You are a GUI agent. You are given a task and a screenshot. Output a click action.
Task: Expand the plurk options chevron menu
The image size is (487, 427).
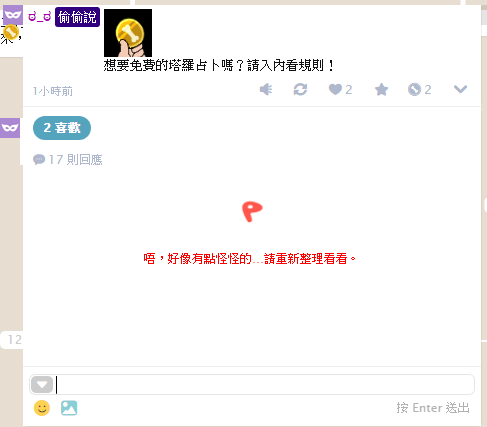click(x=460, y=89)
